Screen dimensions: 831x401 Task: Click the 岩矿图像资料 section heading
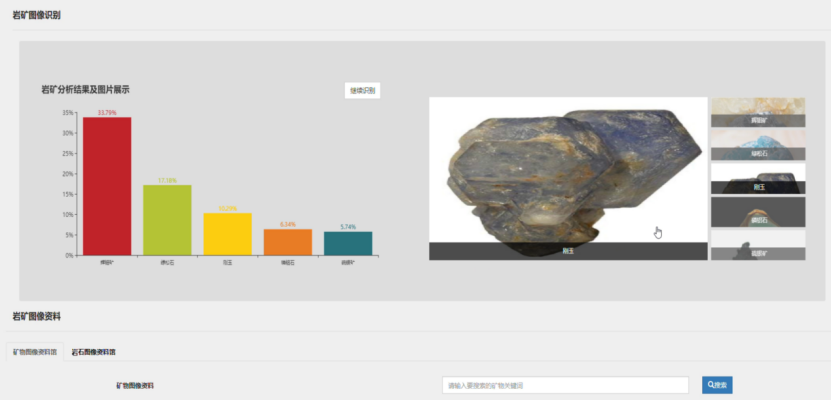36,316
